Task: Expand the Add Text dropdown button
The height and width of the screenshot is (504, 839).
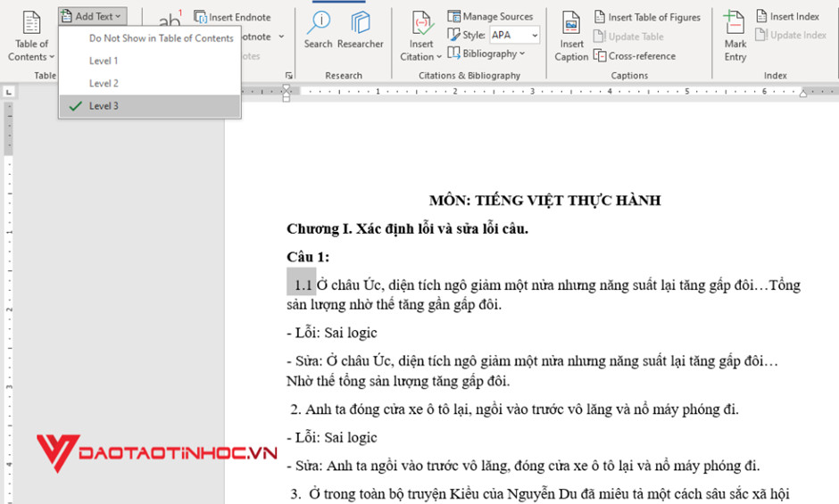Action: click(x=93, y=16)
